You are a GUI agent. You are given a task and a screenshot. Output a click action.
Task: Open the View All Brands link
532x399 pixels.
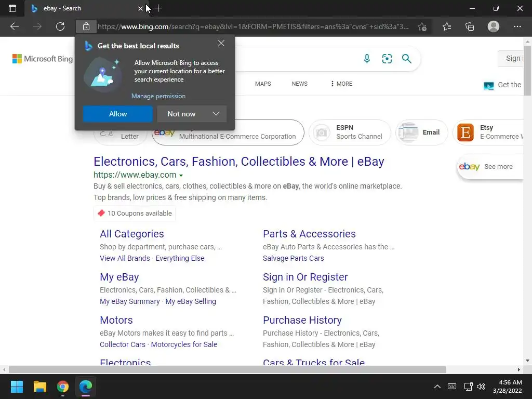pyautogui.click(x=125, y=258)
